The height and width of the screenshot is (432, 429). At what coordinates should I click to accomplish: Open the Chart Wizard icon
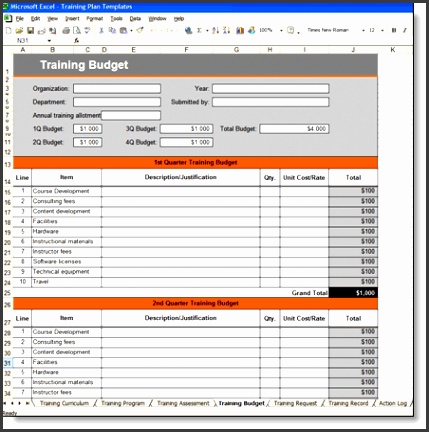[x=240, y=31]
